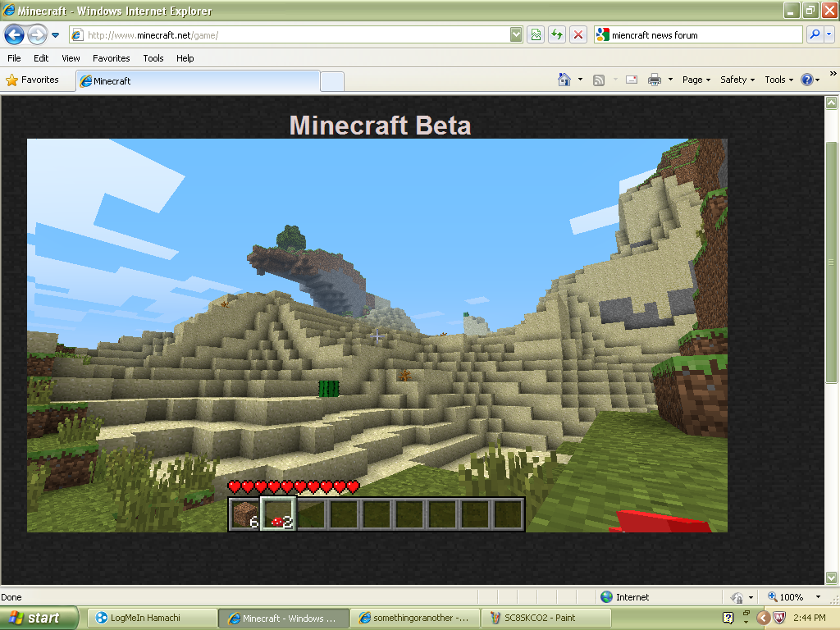
Task: Select the dirt block hotbar slot
Action: 244,514
